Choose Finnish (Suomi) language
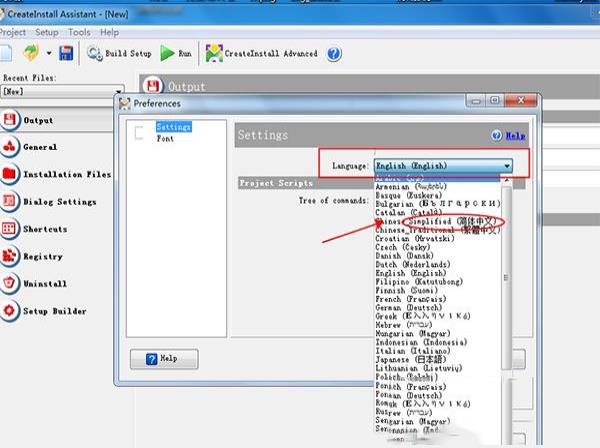 point(406,290)
